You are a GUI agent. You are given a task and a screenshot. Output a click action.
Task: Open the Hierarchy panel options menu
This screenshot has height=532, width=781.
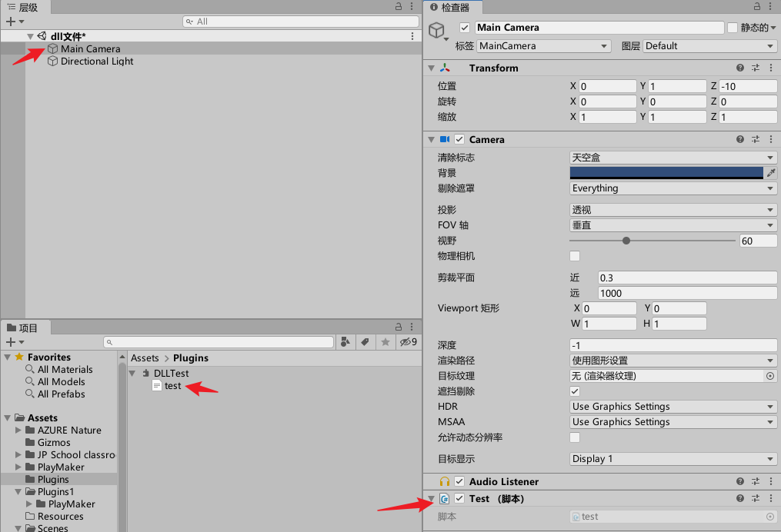tap(412, 6)
